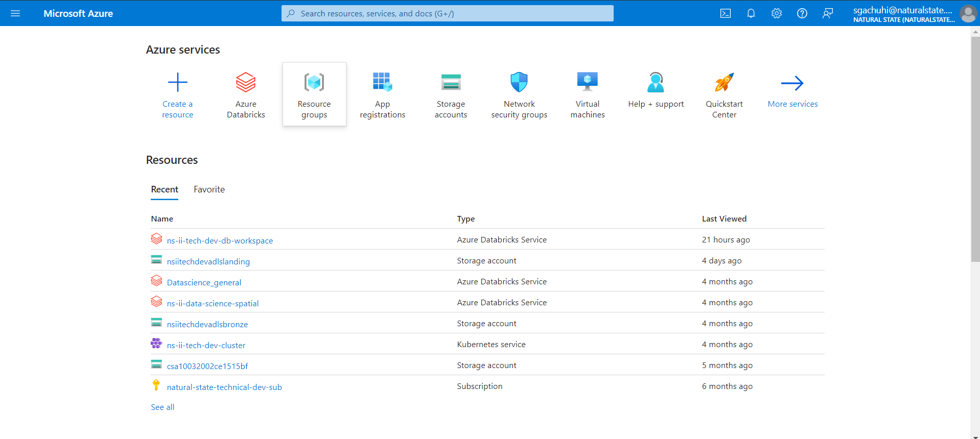Click the Last Viewed column header
The height and width of the screenshot is (439, 980).
click(x=724, y=218)
